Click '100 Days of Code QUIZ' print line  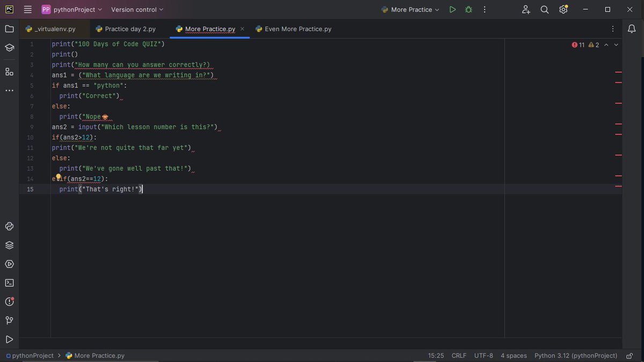(x=108, y=44)
